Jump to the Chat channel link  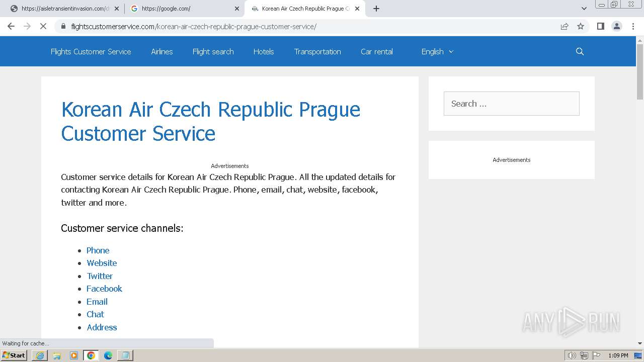pyautogui.click(x=95, y=314)
